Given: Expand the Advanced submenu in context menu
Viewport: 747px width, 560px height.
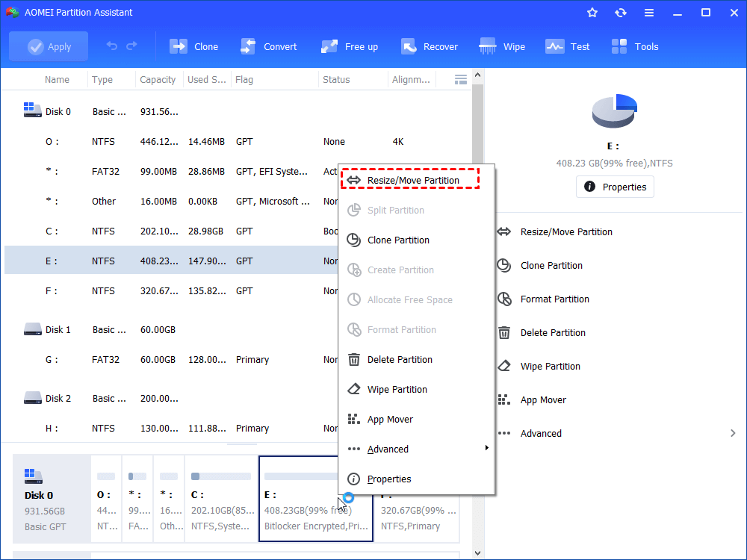Looking at the screenshot, I should pos(417,449).
